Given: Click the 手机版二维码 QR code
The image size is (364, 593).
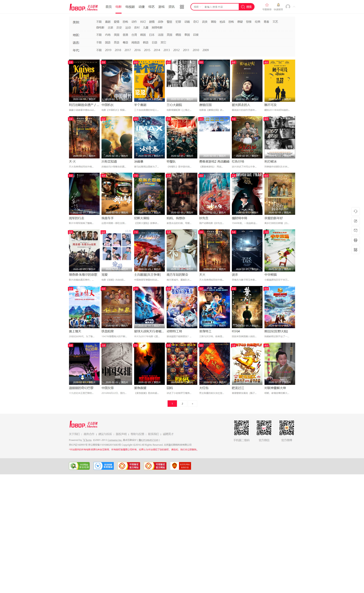Looking at the screenshot, I should [241, 428].
